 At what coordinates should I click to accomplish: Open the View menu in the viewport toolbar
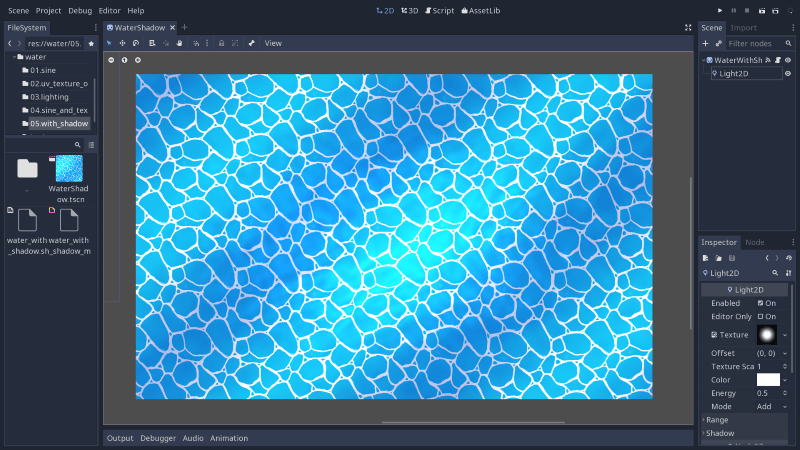coord(273,43)
